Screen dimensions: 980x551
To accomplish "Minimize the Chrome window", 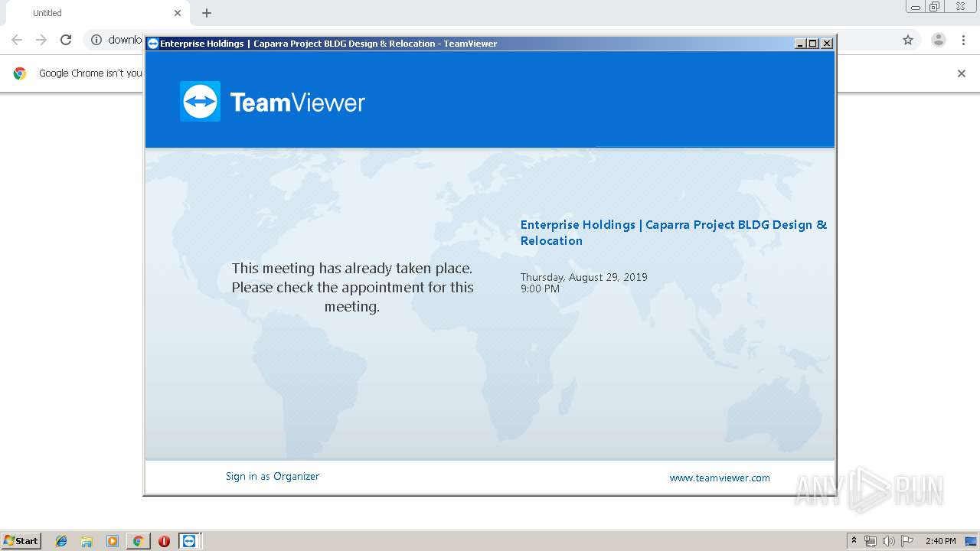I will click(x=916, y=7).
